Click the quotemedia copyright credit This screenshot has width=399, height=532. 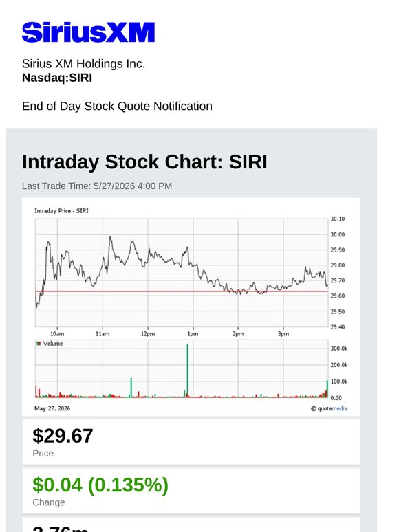329,408
